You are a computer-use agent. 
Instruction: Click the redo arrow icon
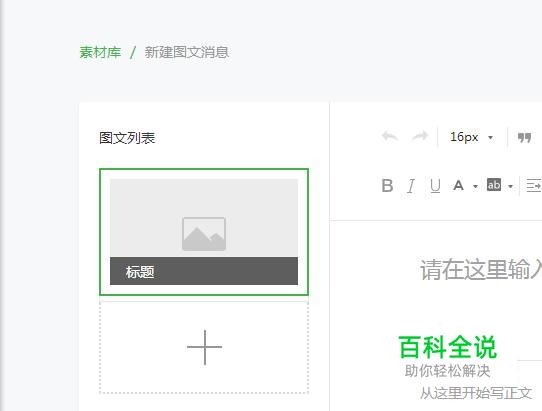click(420, 137)
